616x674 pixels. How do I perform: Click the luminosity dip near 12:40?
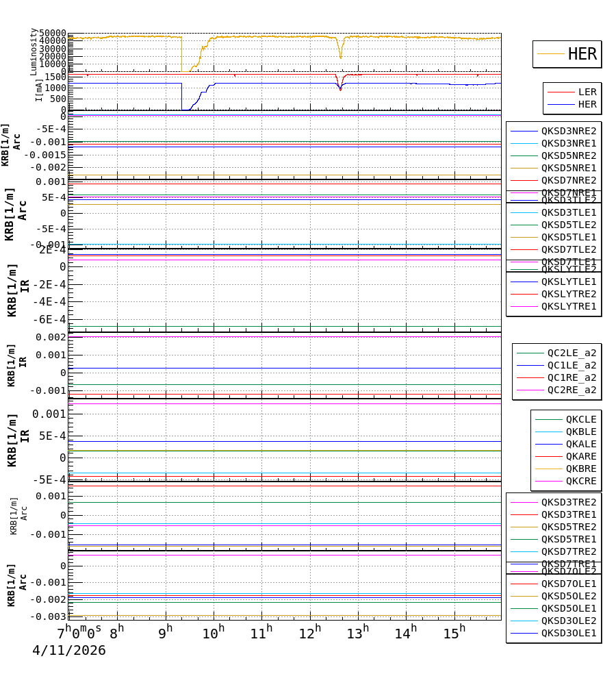(341, 51)
